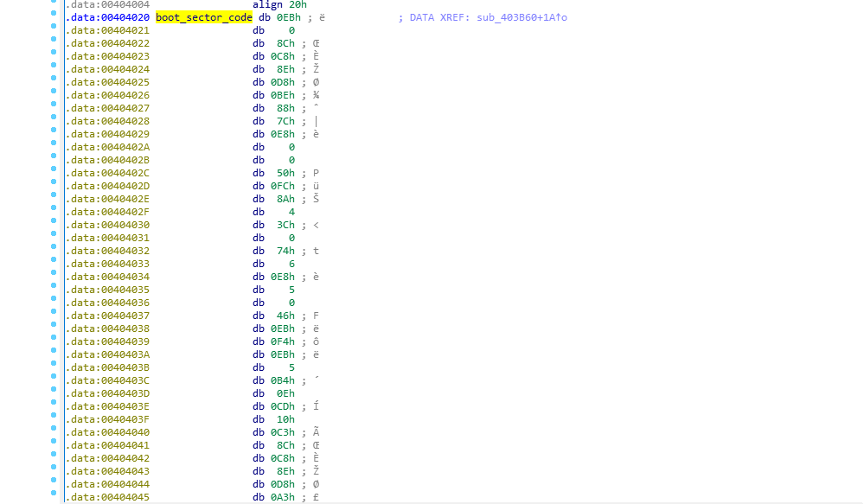Click address .data:00404021
This screenshot has width=864, height=504.
pos(107,30)
